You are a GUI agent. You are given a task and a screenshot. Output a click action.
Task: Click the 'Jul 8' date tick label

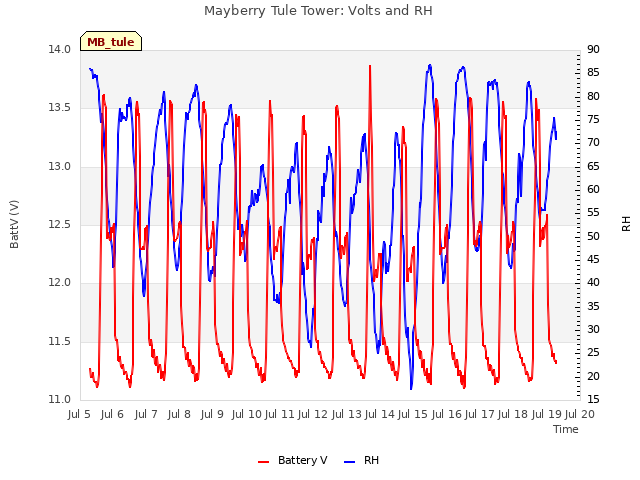[179, 414]
